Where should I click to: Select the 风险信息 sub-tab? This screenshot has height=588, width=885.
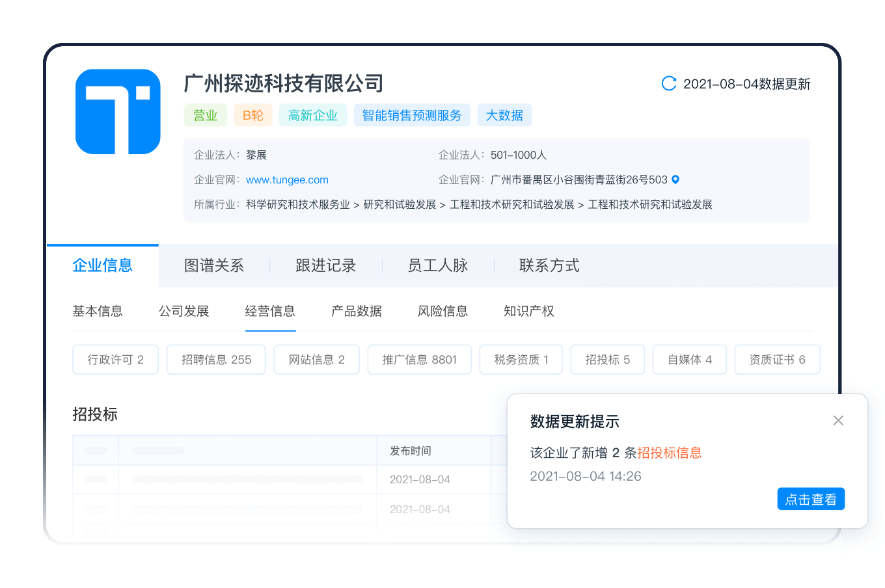[443, 311]
